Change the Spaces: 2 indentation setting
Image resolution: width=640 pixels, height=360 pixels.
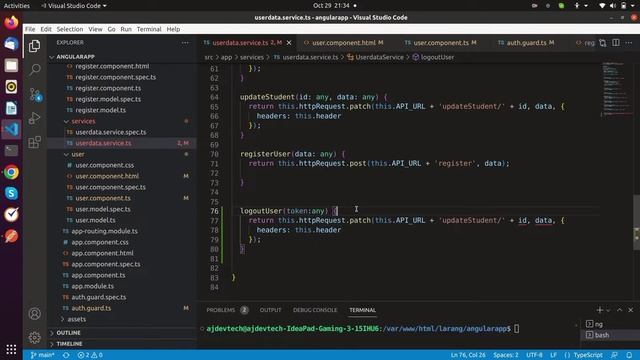coord(505,355)
